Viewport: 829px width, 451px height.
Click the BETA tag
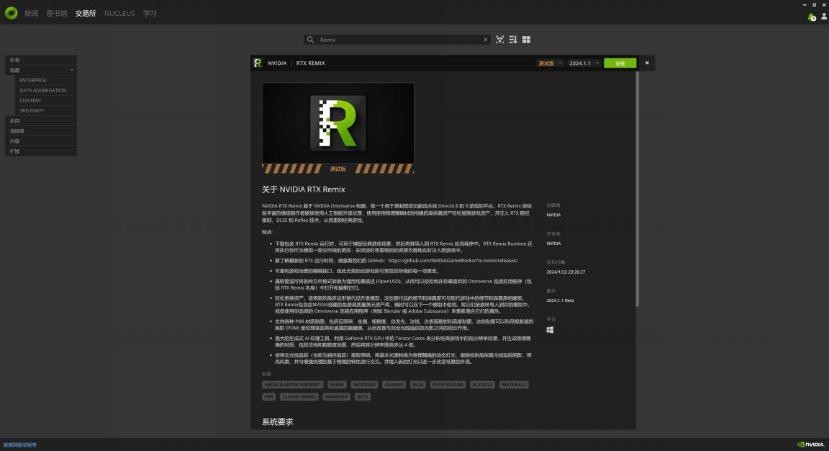362,397
